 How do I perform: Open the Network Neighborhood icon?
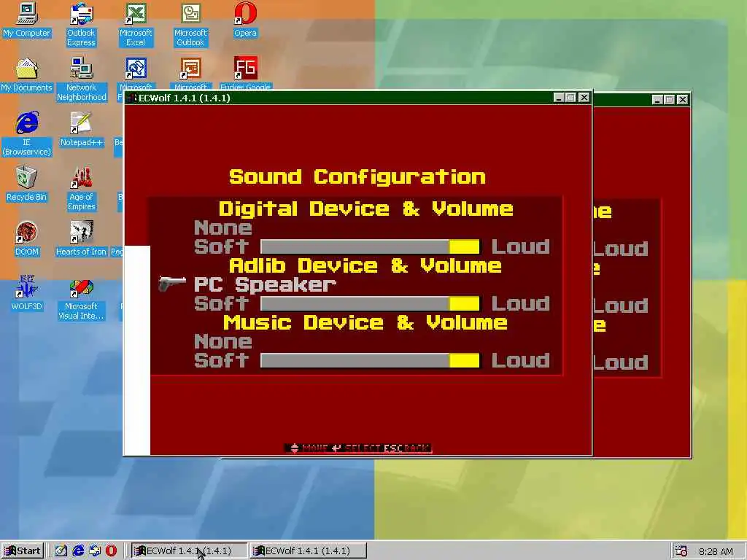tap(81, 79)
